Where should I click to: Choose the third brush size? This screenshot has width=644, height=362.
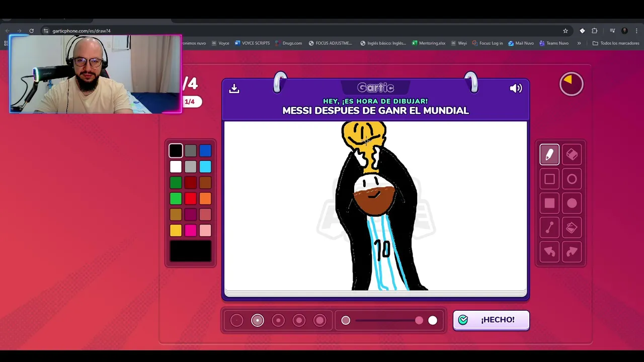278,320
